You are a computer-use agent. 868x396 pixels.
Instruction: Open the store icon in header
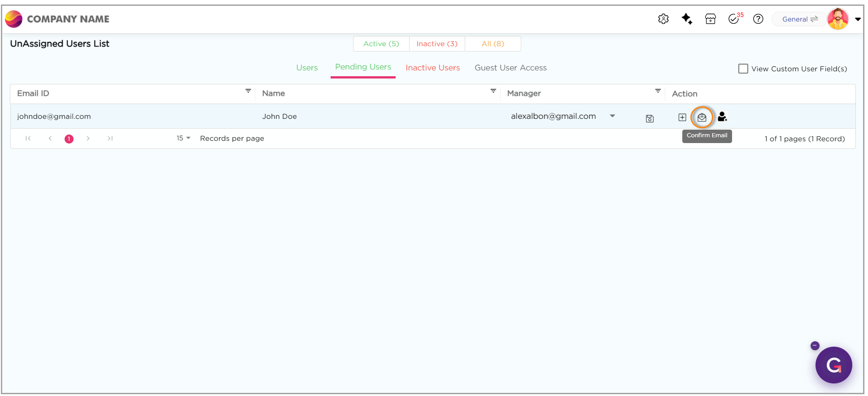[x=710, y=19]
